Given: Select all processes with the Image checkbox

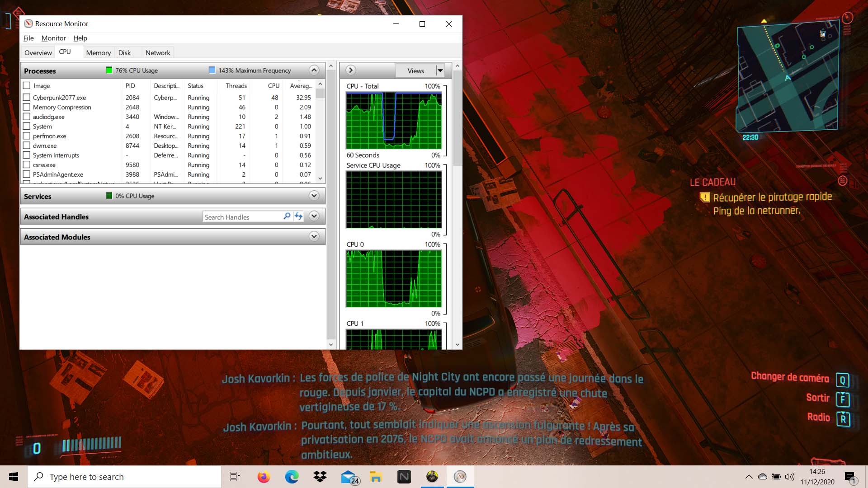Looking at the screenshot, I should [x=27, y=85].
